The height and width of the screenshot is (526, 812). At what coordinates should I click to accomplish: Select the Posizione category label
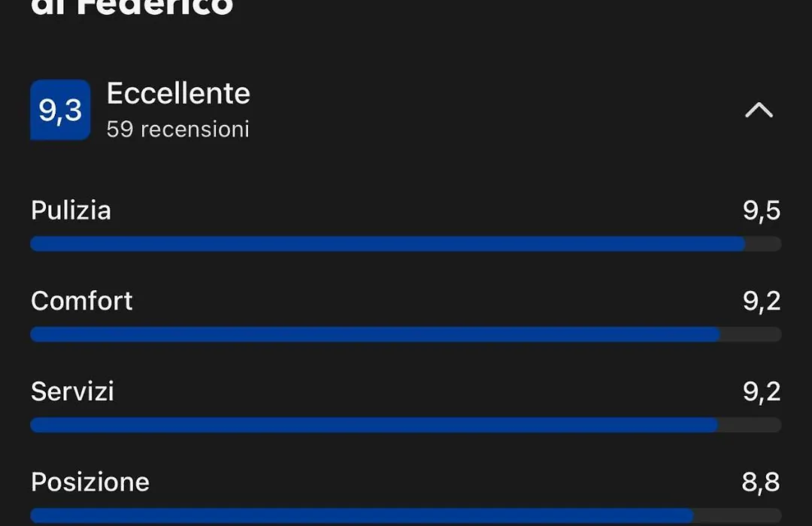90,482
